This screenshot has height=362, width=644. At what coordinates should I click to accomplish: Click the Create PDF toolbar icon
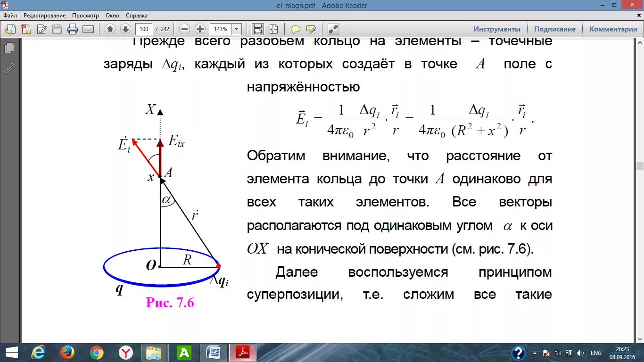(26, 29)
